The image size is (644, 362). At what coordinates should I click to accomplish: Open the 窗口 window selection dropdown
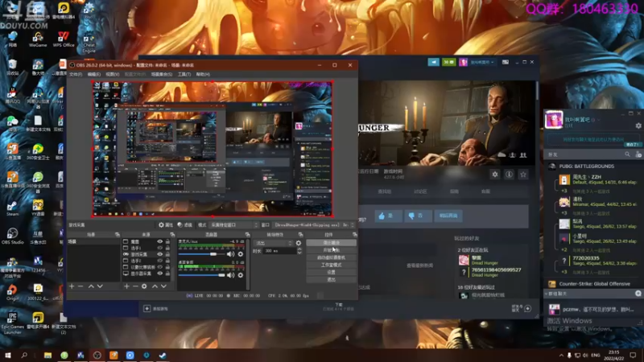pos(314,225)
